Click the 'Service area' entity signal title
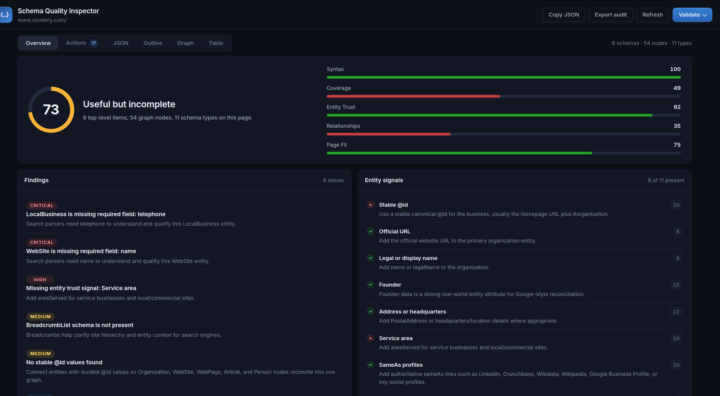This screenshot has height=396, width=720. [395, 338]
